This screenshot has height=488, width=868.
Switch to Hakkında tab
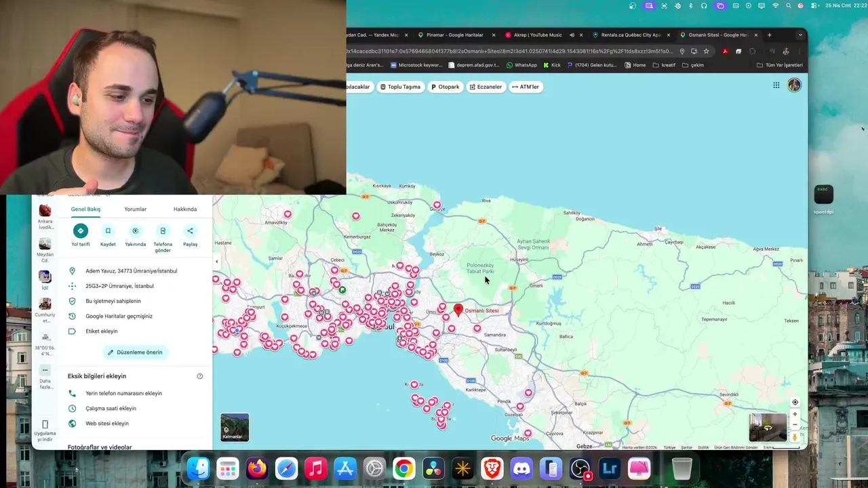[185, 209]
